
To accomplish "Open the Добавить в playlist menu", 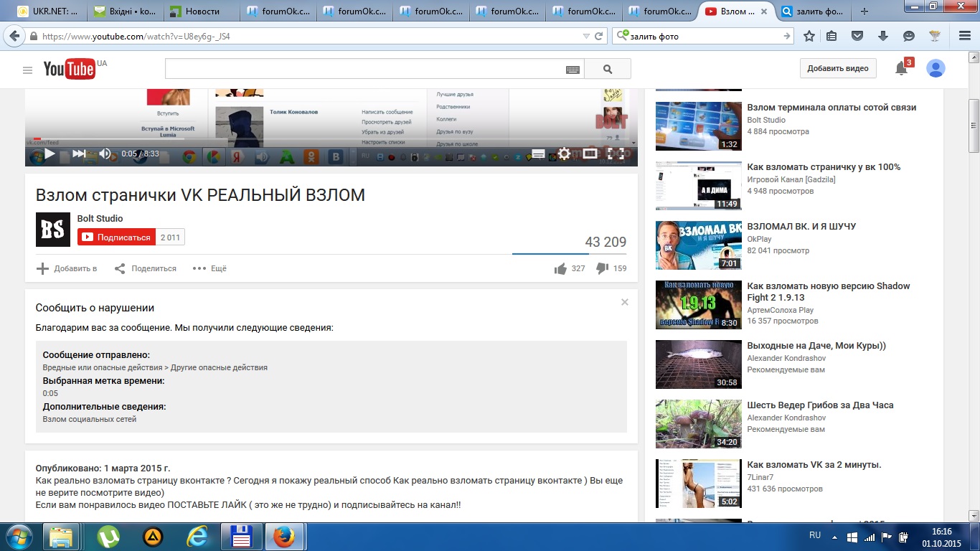I will 67,268.
